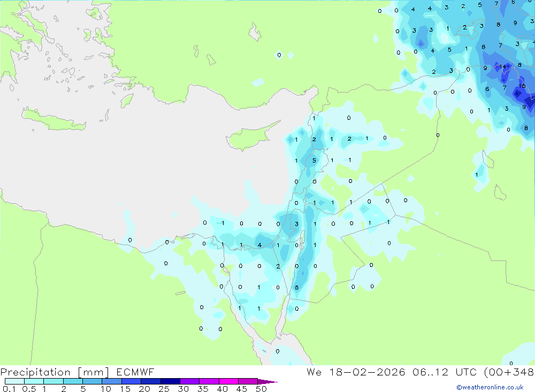The height and width of the screenshot is (392, 535).
Task: Click the legend label "0.1"
Action: tap(9, 389)
